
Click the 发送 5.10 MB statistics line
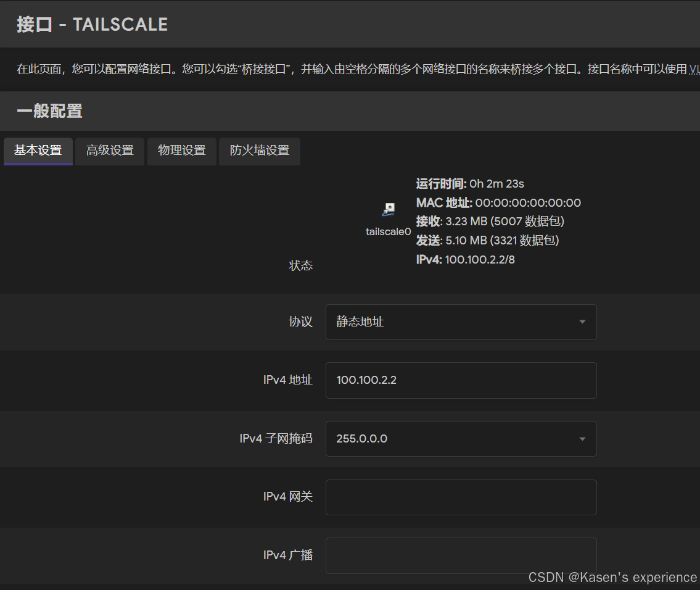tap(487, 240)
